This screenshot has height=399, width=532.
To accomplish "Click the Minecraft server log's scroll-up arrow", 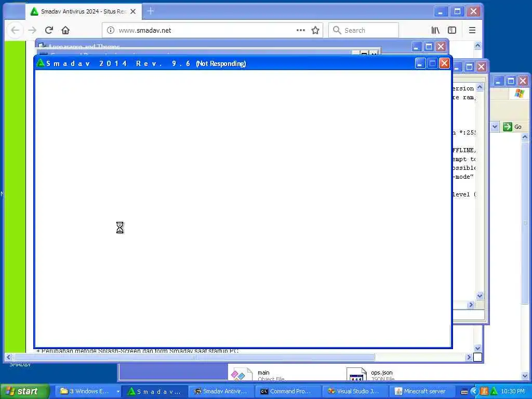I will pos(480,87).
